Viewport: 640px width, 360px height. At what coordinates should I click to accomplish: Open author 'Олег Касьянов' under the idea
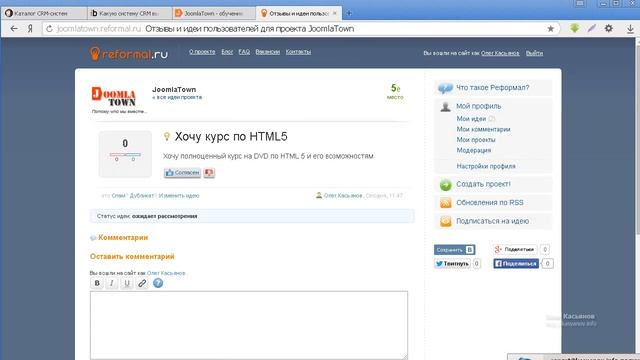point(343,196)
